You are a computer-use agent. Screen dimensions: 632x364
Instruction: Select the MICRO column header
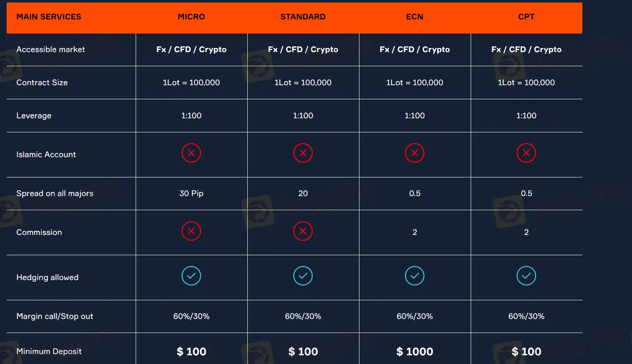191,17
